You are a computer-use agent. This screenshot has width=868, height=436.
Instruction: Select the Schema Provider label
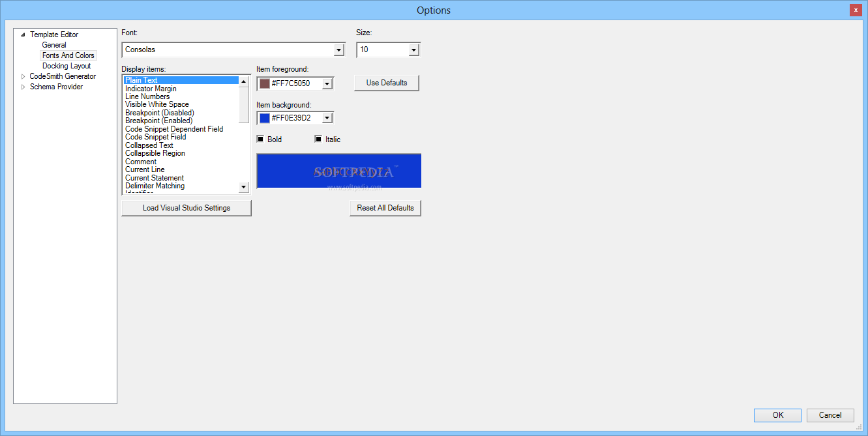point(56,87)
